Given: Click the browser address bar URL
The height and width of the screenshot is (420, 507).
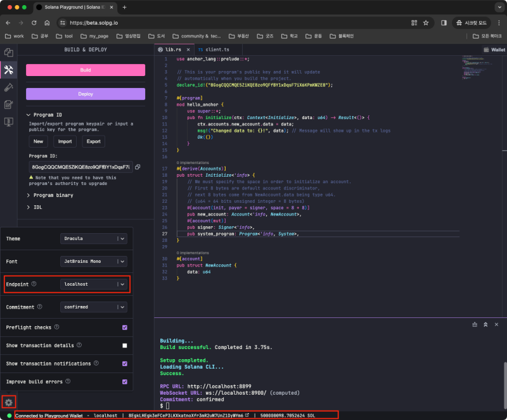Looking at the screenshot, I should tap(94, 23).
